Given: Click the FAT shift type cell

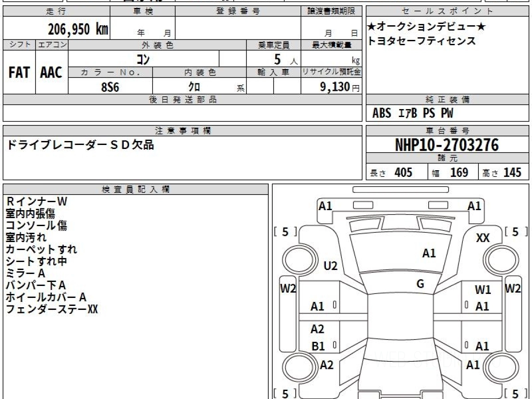Looking at the screenshot, I should [19, 72].
